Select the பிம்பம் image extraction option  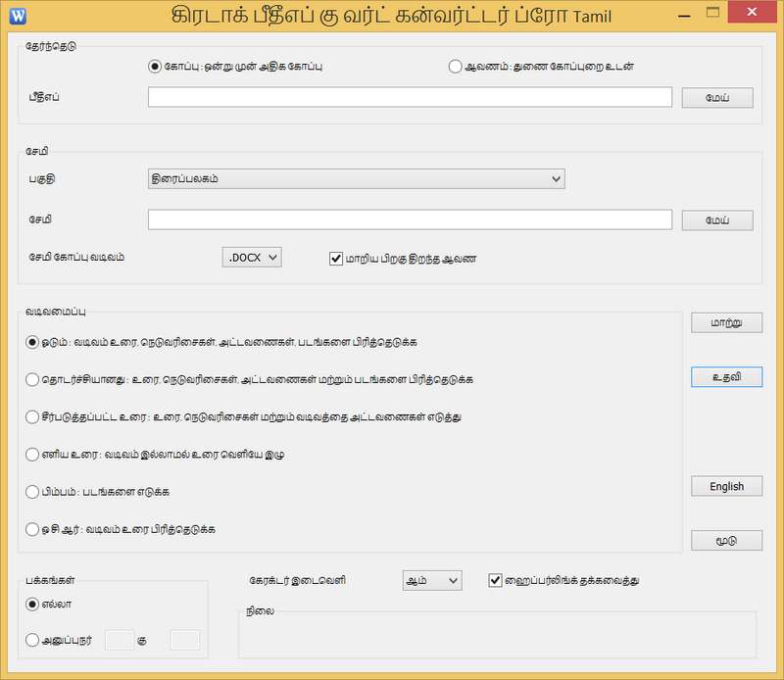[33, 491]
